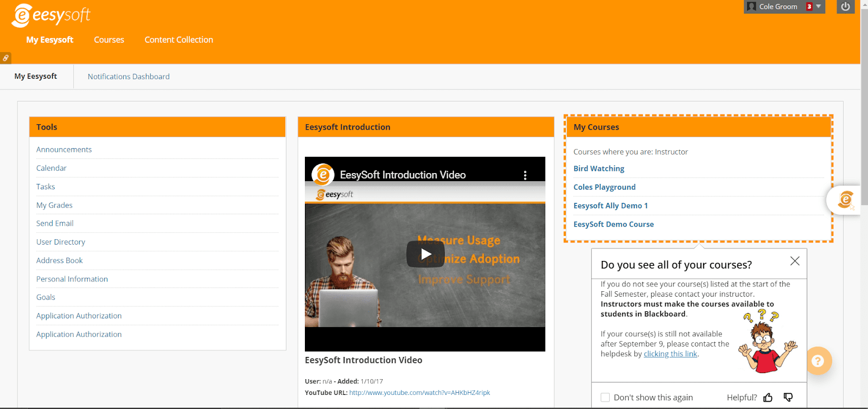The height and width of the screenshot is (409, 868).
Task: Give thumbs down helpful rating
Action: coord(788,398)
